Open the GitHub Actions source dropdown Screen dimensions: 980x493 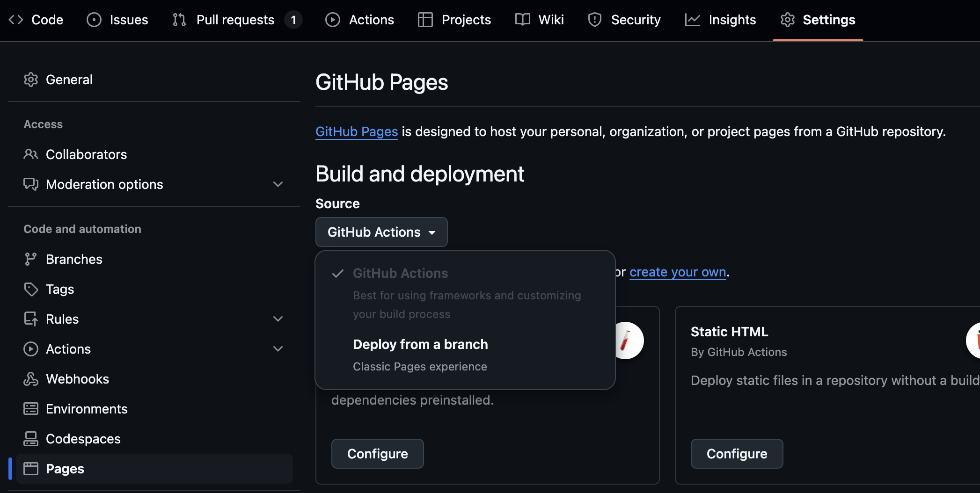coord(381,232)
